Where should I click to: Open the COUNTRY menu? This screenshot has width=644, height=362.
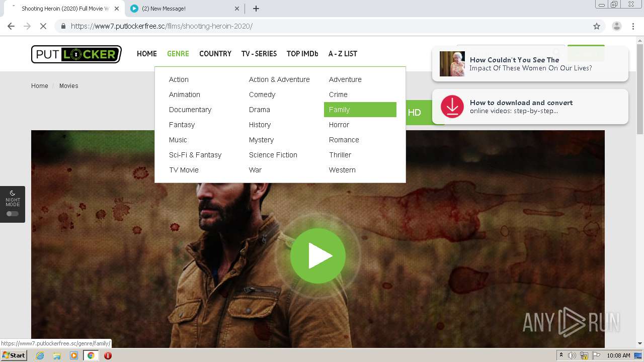coord(215,54)
